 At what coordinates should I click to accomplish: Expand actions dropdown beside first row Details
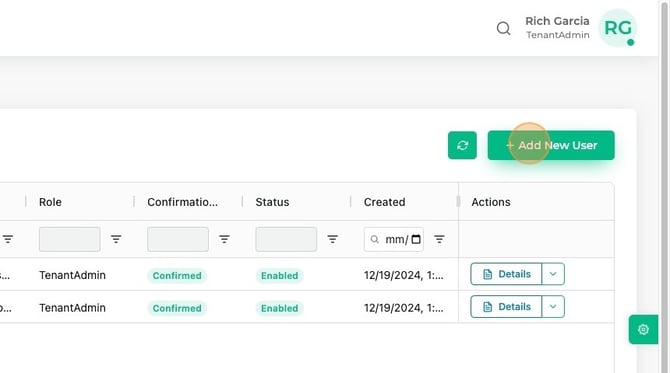[553, 274]
